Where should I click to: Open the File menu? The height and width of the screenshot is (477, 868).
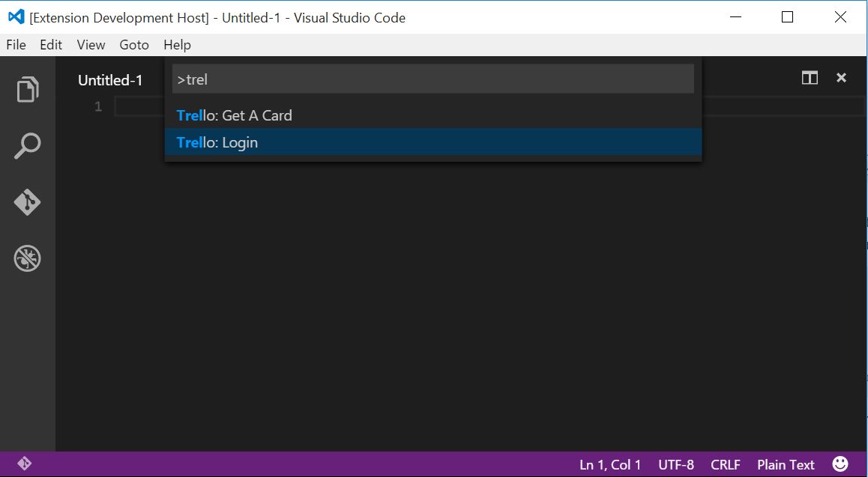point(16,45)
